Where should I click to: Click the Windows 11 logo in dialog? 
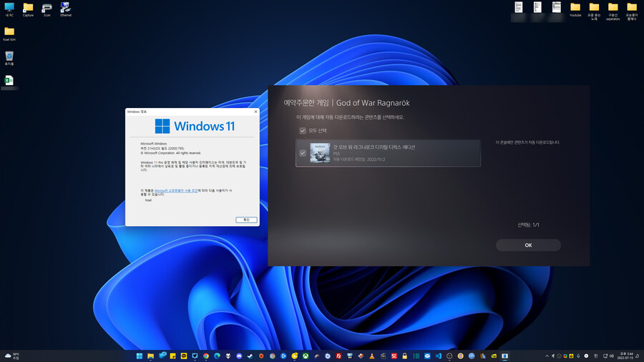[195, 126]
